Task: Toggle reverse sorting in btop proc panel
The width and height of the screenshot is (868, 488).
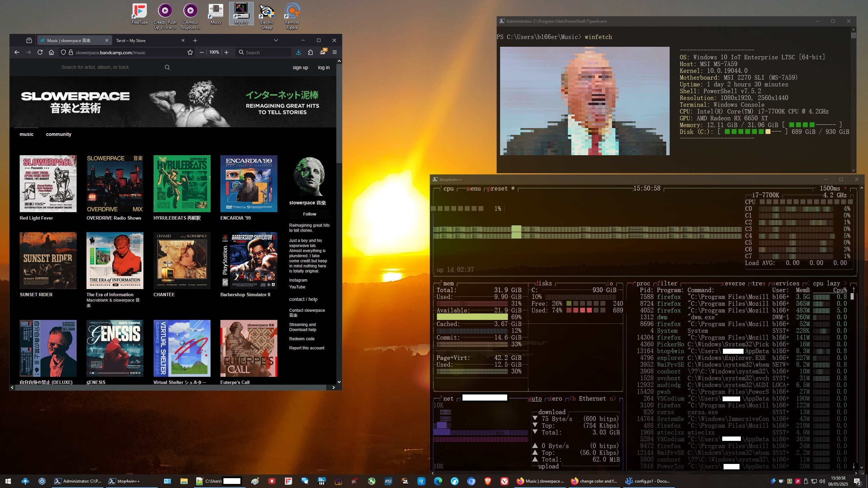Action: [733, 283]
